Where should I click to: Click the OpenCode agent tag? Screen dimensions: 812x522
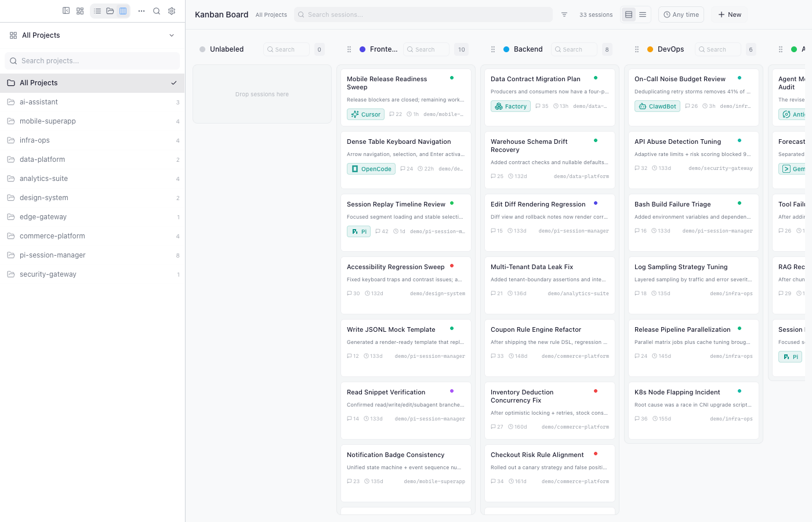[371, 169]
